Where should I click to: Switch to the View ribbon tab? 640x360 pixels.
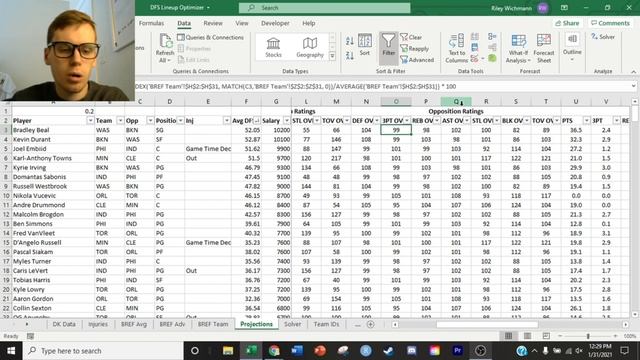[242, 23]
